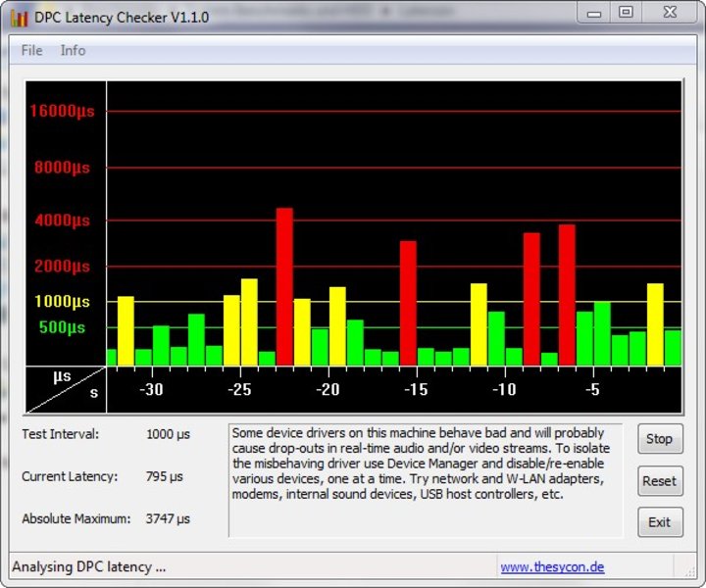Click the red latency bar at -15 seconds

408,303
